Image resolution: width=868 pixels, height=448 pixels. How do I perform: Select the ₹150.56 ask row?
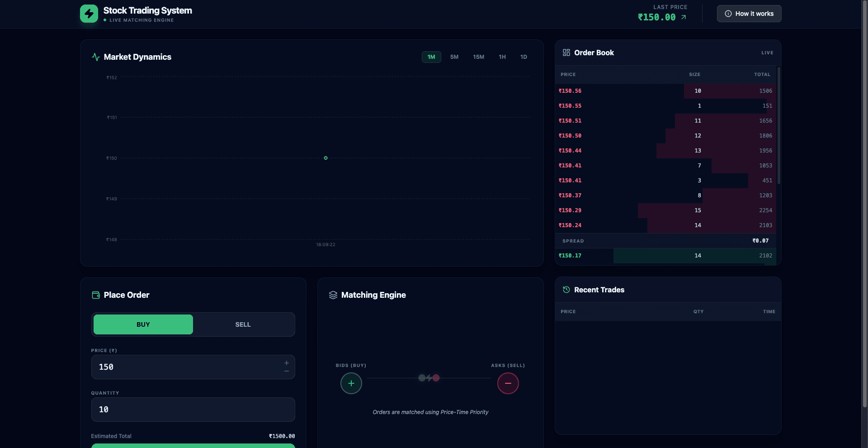pos(665,91)
